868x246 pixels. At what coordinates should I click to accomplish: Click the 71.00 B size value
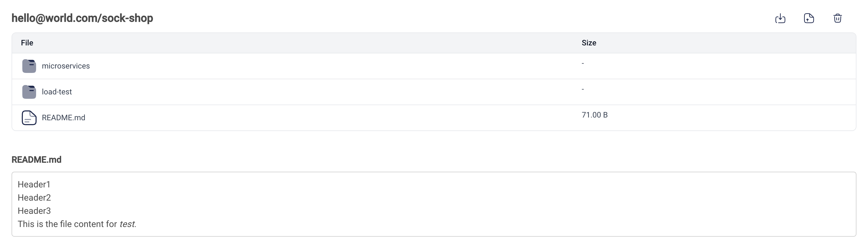coord(594,115)
